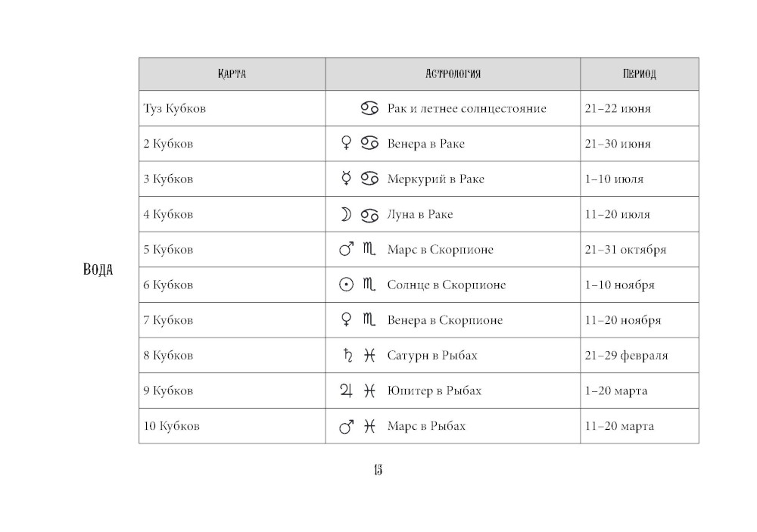The height and width of the screenshot is (532, 757).
Task: Click the Mercury symbol in the 3 Кубков row
Action: pyautogui.click(x=347, y=179)
